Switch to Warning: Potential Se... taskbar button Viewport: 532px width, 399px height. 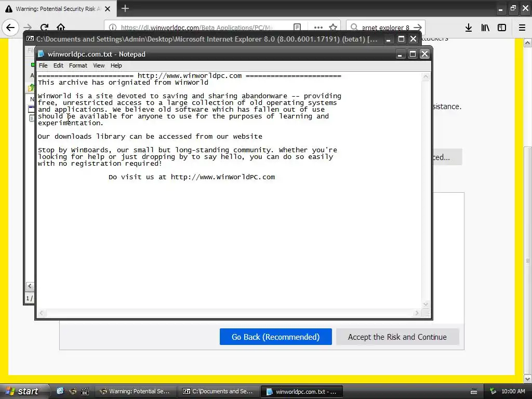[135, 391]
